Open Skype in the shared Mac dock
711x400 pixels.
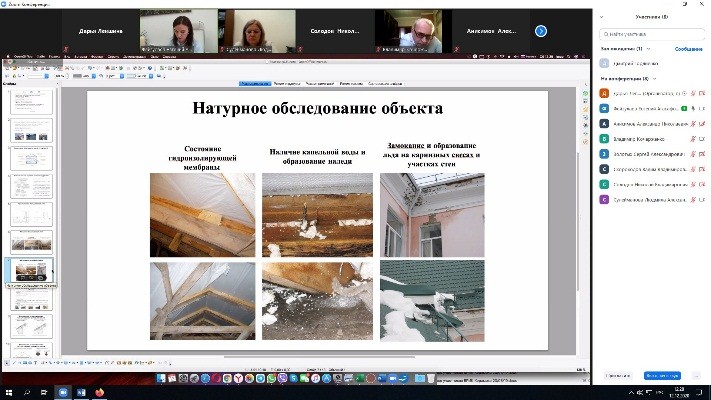click(x=293, y=378)
